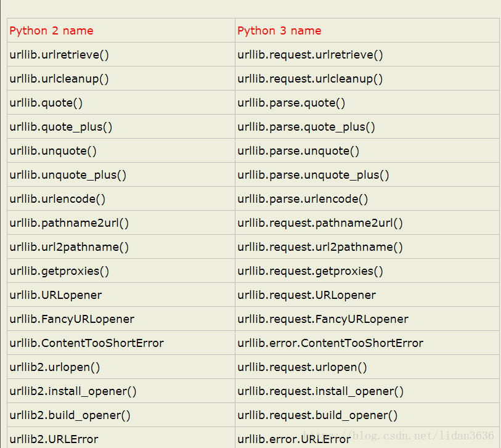Click the cell 'urllib.request.FancyURLopener'

(x=367, y=319)
